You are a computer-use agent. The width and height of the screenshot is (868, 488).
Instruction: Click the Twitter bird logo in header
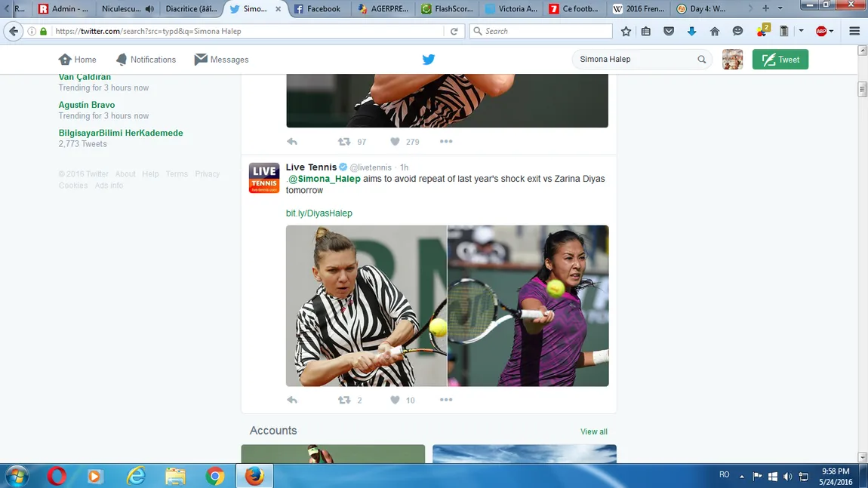(429, 59)
